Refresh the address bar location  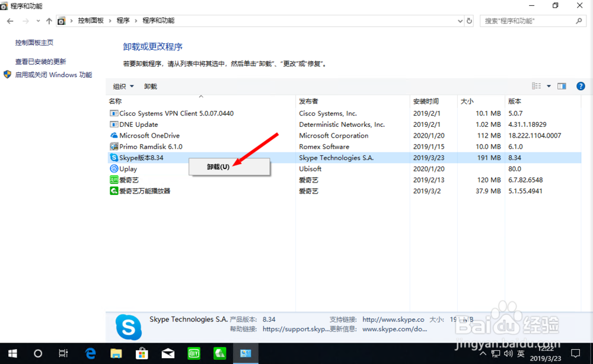tap(469, 21)
